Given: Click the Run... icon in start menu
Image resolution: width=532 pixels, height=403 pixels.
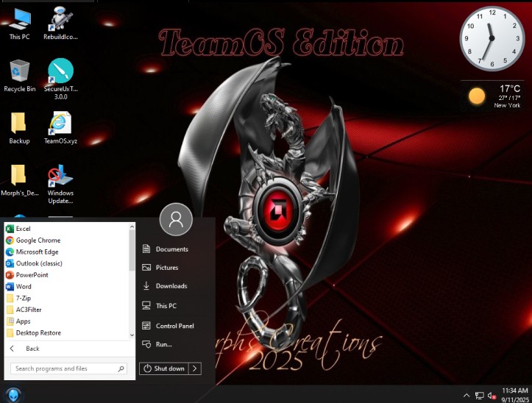Looking at the screenshot, I should [146, 344].
